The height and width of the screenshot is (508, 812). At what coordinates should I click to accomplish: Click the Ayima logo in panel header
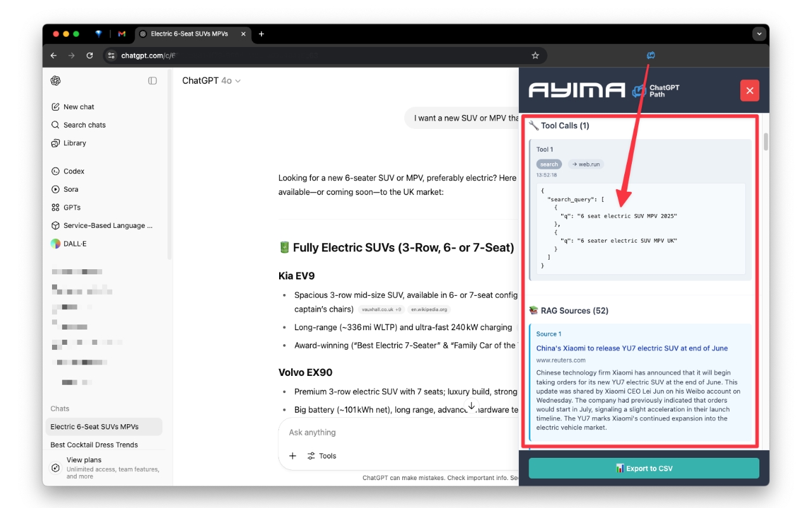pyautogui.click(x=577, y=91)
